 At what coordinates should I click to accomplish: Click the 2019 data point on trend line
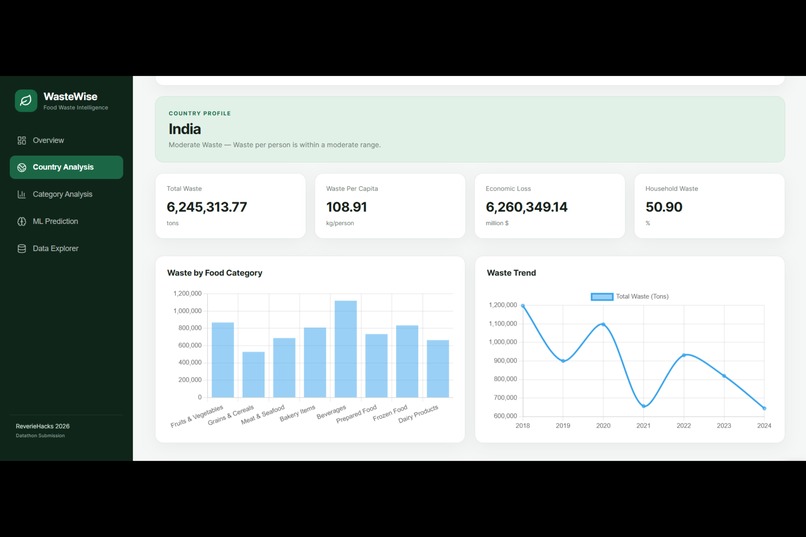point(563,361)
